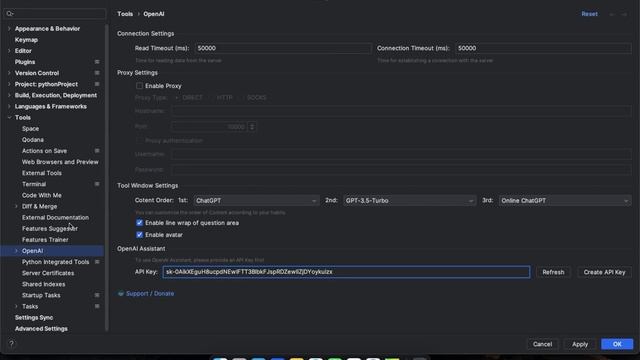640x360 pixels.
Task: Toggle Proxy authentication checkbox
Action: click(140, 140)
